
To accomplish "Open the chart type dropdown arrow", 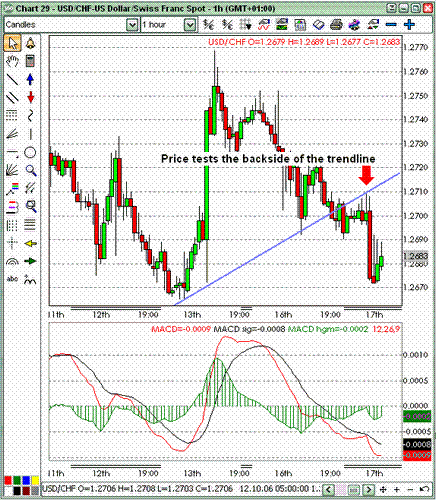I will click(x=132, y=25).
